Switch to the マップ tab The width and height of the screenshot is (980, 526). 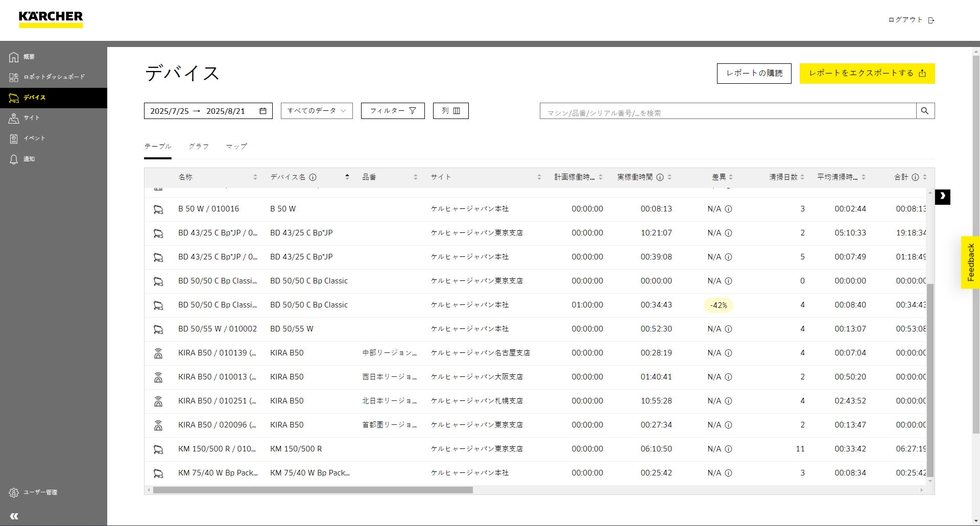click(236, 147)
